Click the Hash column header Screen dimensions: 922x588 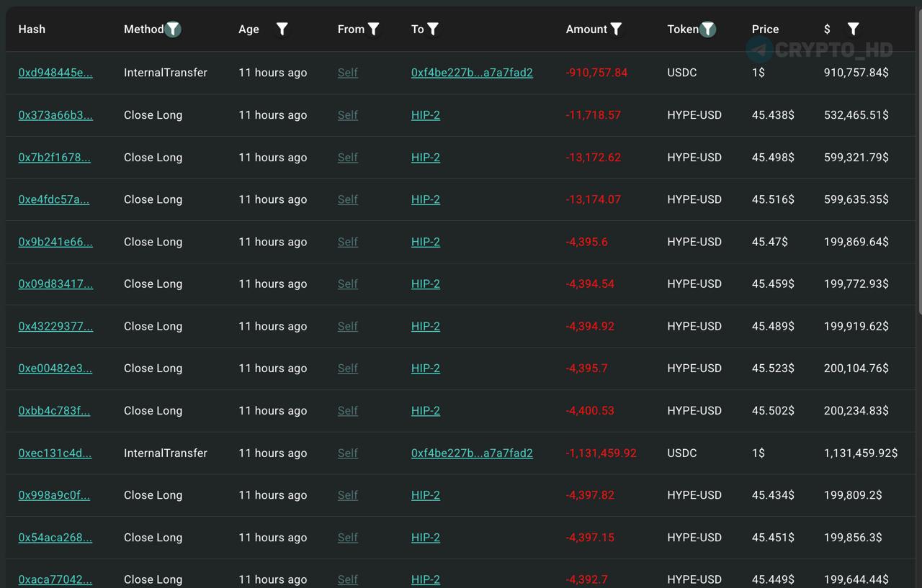point(32,30)
